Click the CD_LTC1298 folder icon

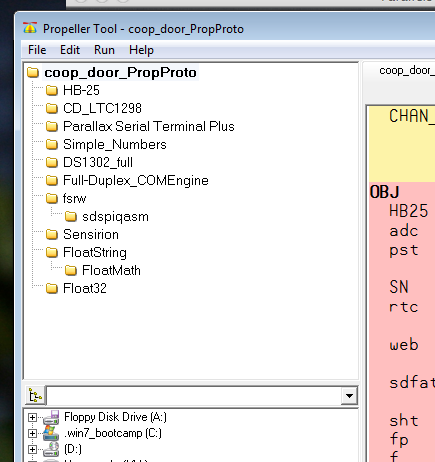52,108
